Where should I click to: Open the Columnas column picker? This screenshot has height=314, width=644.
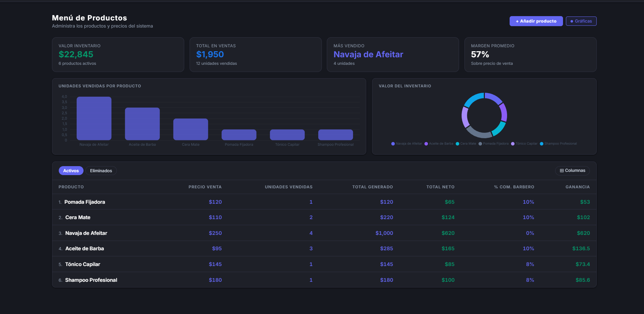tap(572, 171)
